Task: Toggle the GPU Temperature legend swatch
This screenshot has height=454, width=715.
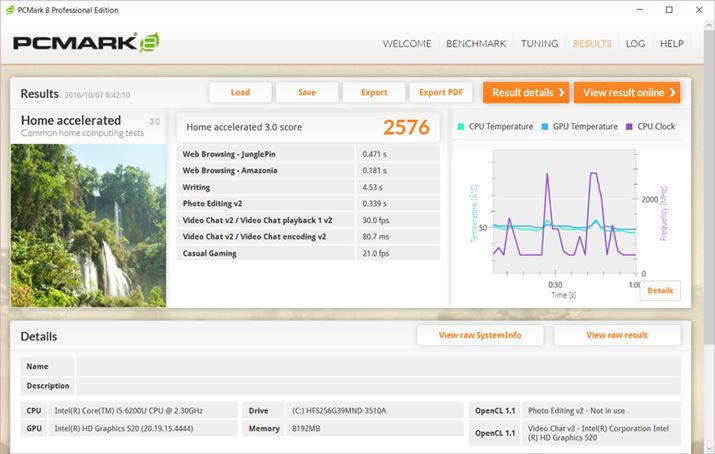Action: [545, 127]
